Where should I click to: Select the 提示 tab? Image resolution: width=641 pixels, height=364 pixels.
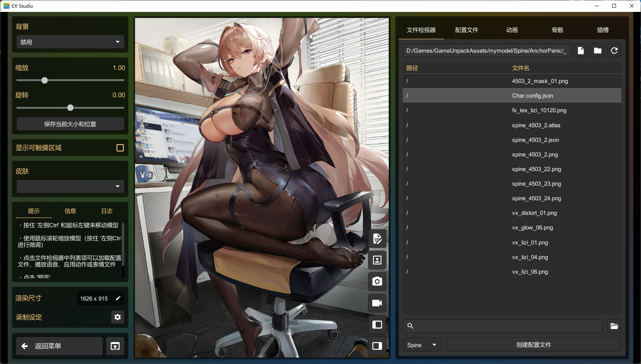point(34,211)
